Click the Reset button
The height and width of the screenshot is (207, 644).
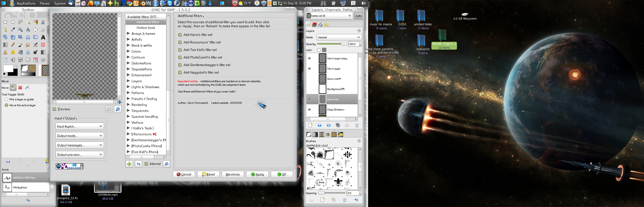208,174
